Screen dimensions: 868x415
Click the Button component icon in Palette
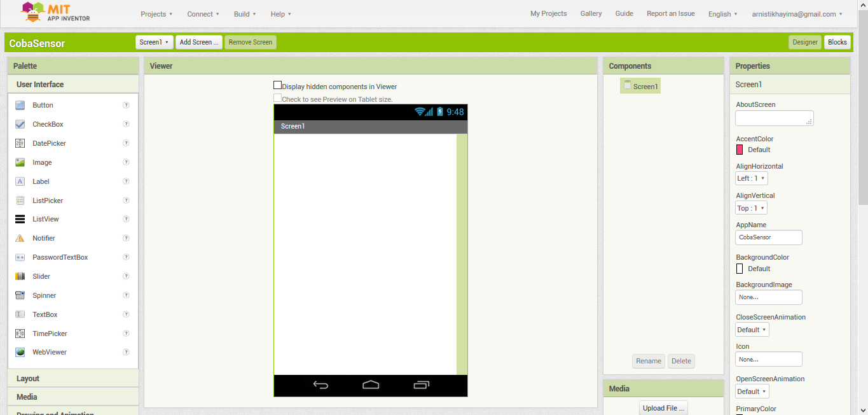(20, 105)
